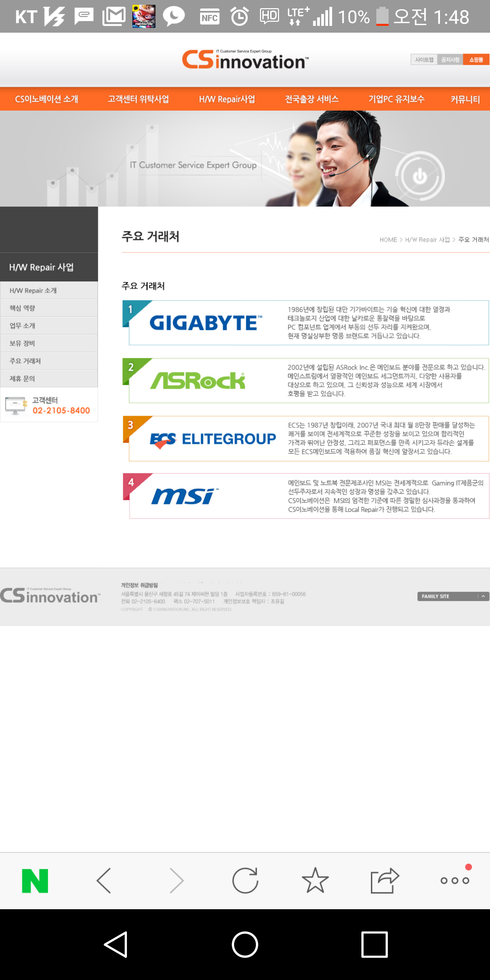This screenshot has width=490, height=980.
Task: Open the 고객센터 위탁사업 menu
Action: pos(138,99)
